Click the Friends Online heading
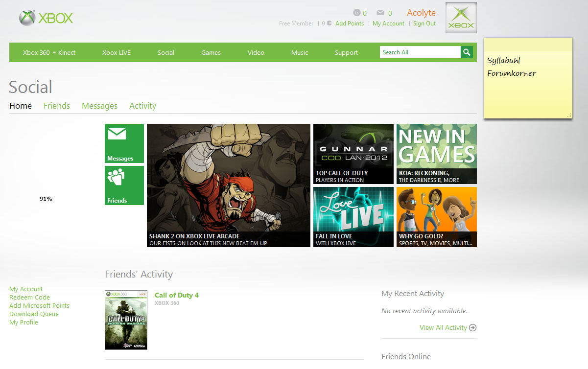This screenshot has width=588, height=369. (406, 356)
